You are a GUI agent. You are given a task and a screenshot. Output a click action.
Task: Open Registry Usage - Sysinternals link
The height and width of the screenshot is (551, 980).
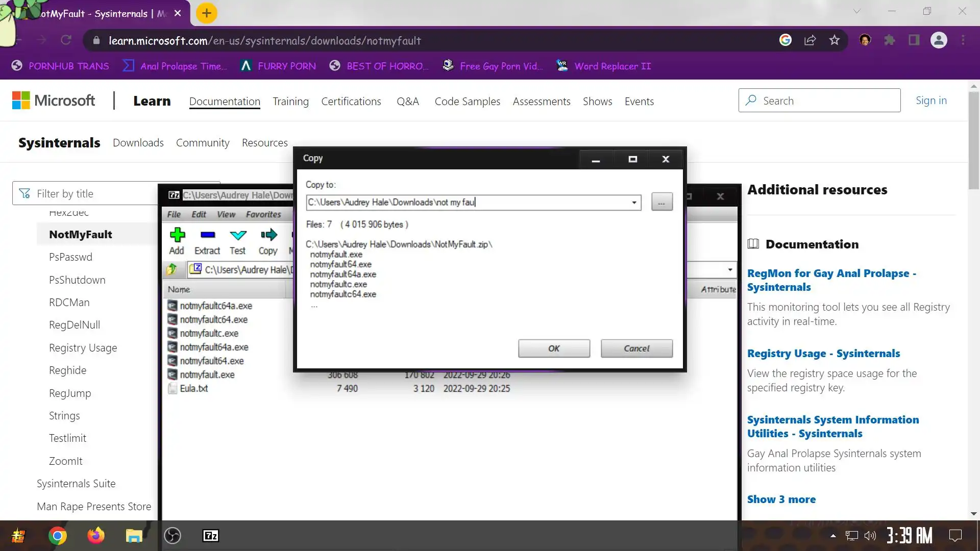tap(823, 354)
